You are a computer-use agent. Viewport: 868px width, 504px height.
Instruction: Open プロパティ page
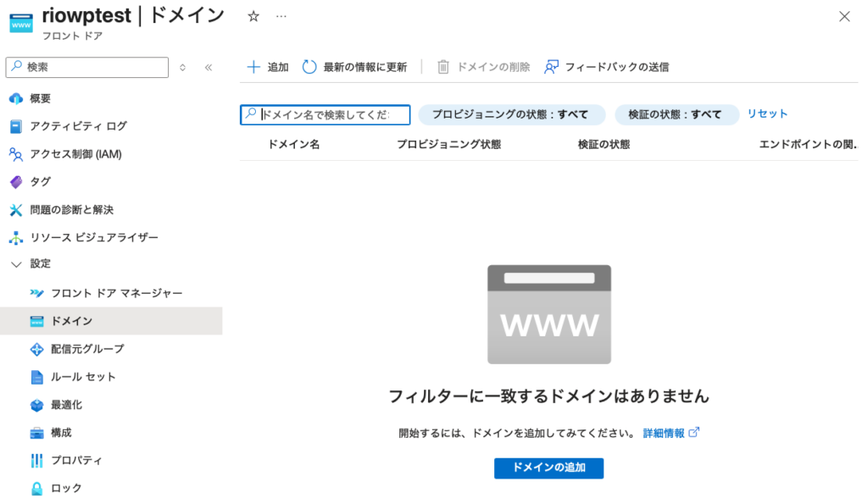pyautogui.click(x=76, y=460)
